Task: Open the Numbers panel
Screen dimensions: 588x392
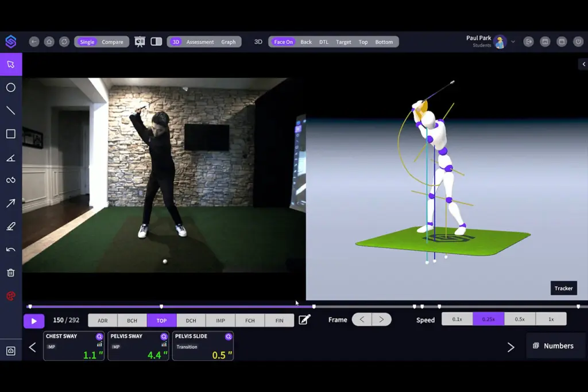Action: coord(553,346)
